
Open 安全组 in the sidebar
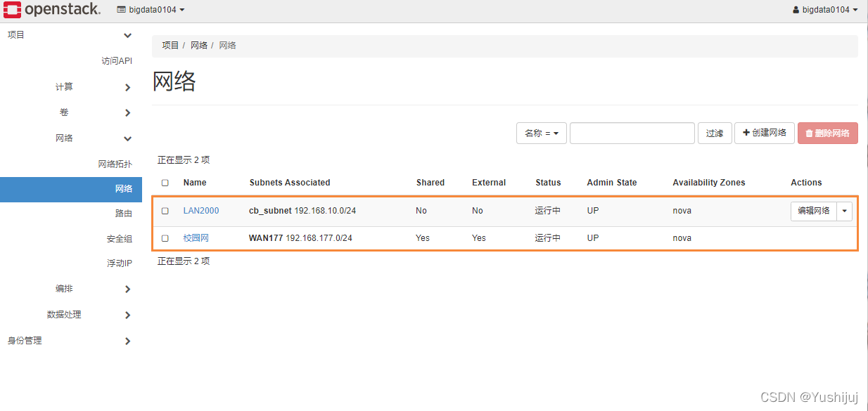point(119,239)
